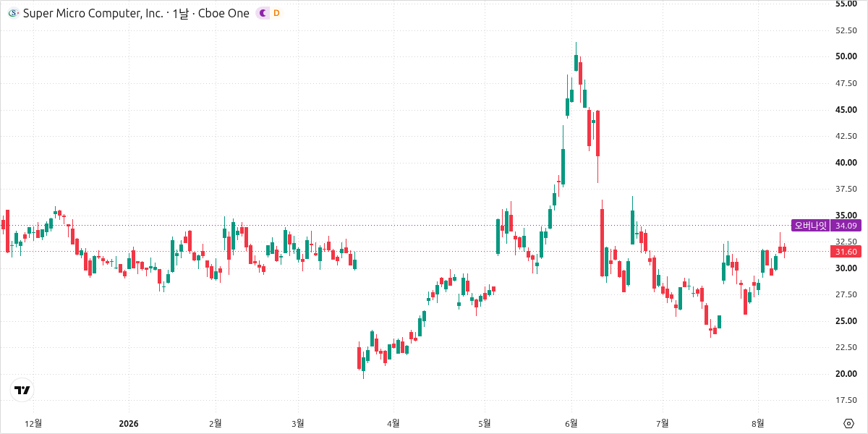Viewport: 868px width, 434px height.
Task: Click the 47.50 price axis label
Action: coord(846,83)
